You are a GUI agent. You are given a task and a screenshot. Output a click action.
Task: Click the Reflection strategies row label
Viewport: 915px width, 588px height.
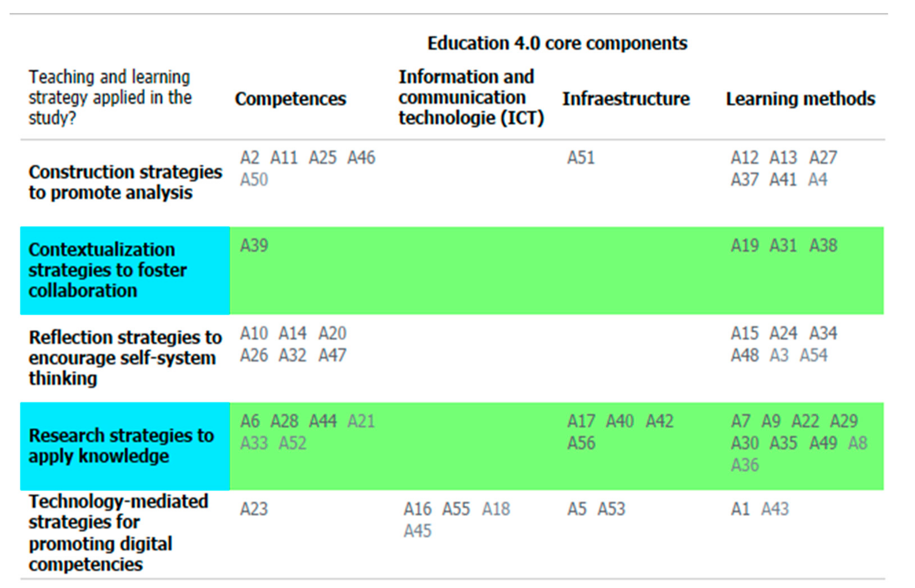click(x=125, y=358)
